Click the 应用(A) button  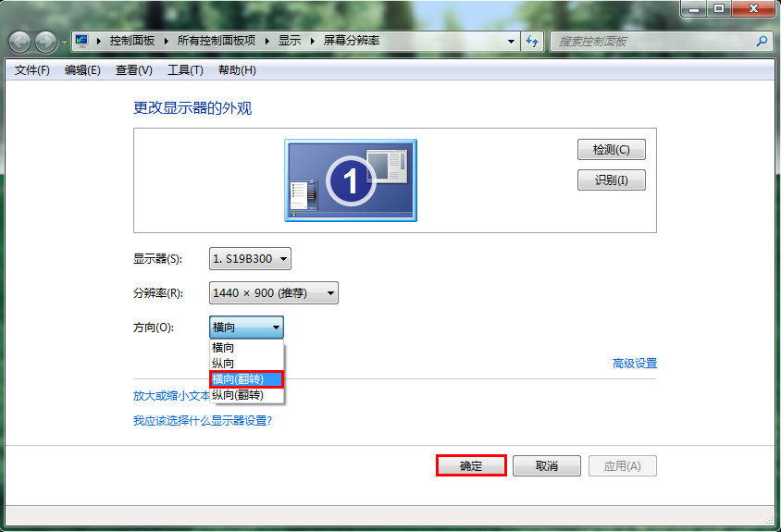[x=623, y=465]
